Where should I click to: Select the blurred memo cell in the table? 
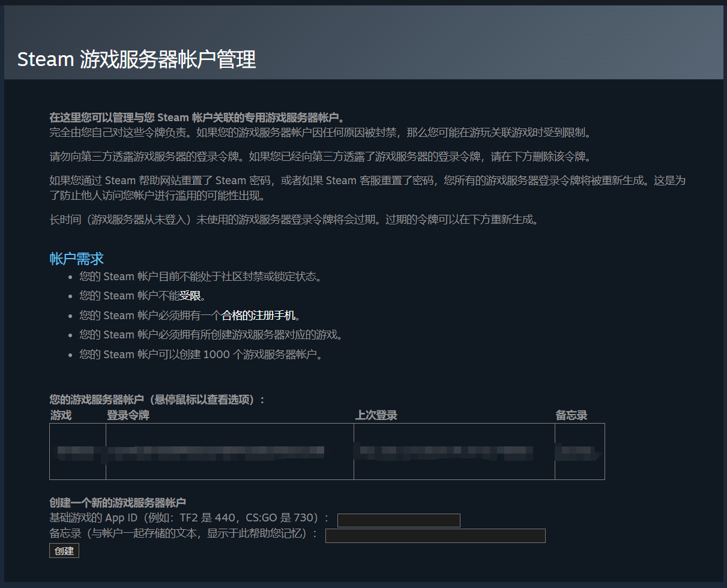coord(579,451)
